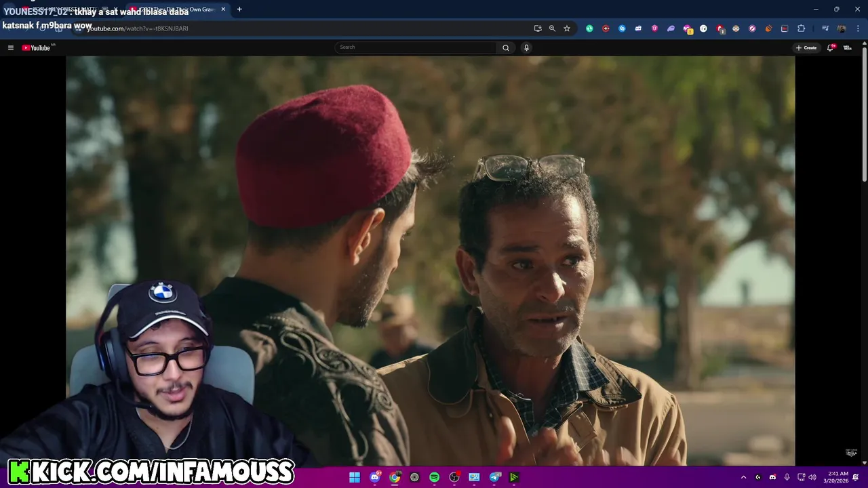Open the YouTube notifications bell

830,47
